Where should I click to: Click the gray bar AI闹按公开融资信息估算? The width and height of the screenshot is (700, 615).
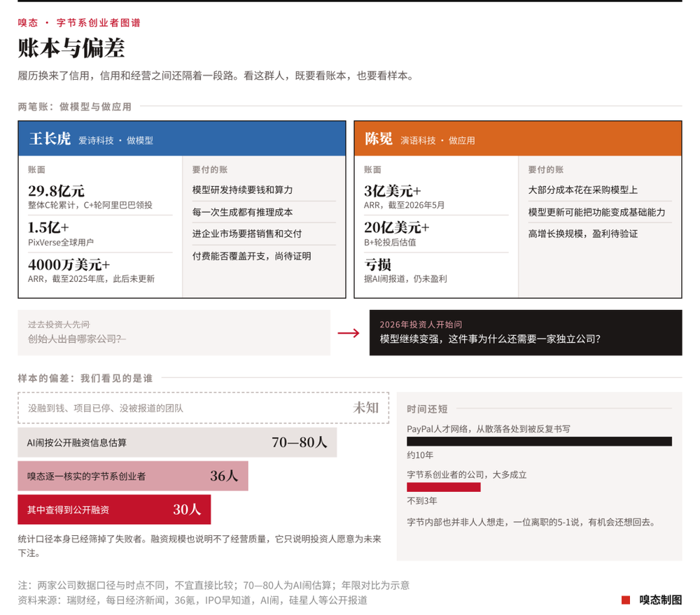click(x=177, y=442)
